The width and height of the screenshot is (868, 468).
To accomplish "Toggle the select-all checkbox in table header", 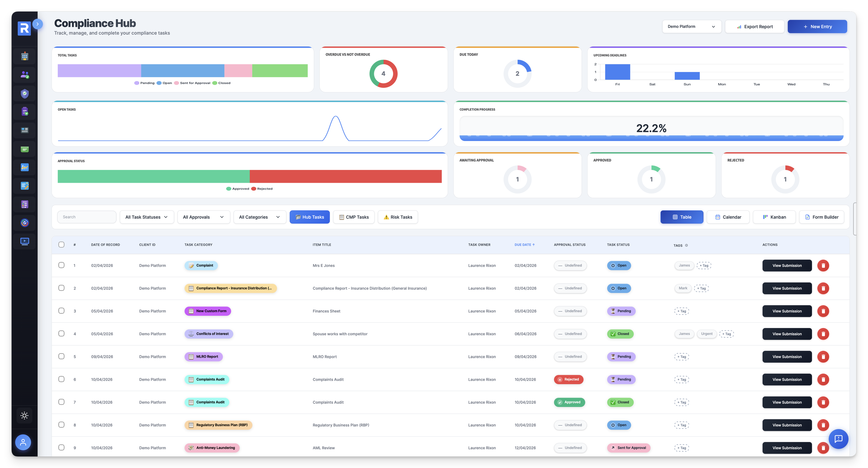I will click(x=61, y=245).
